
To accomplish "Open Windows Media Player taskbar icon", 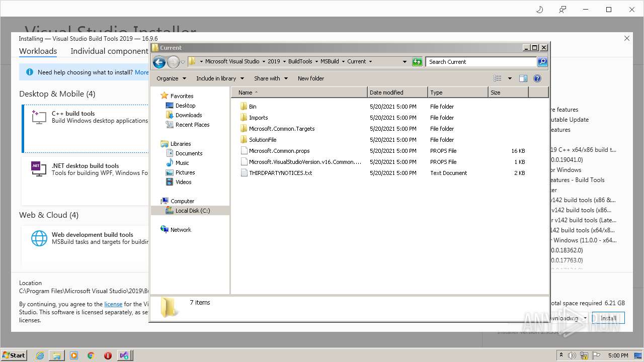I will 74,355.
